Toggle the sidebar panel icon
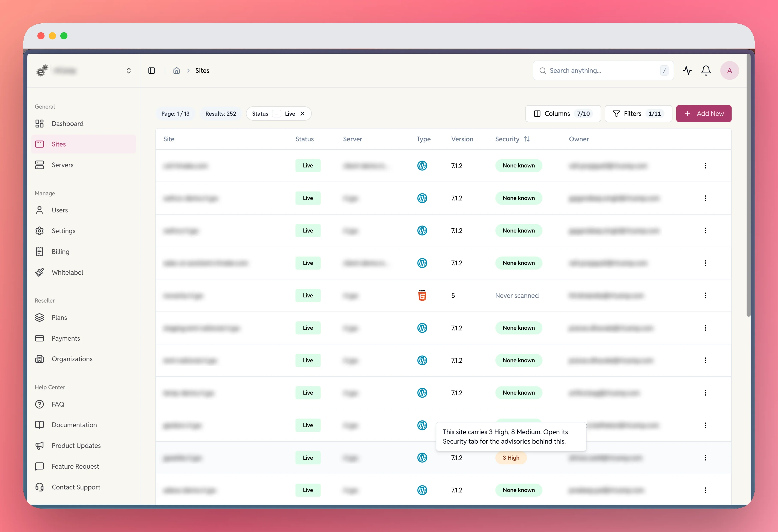 [x=151, y=71]
